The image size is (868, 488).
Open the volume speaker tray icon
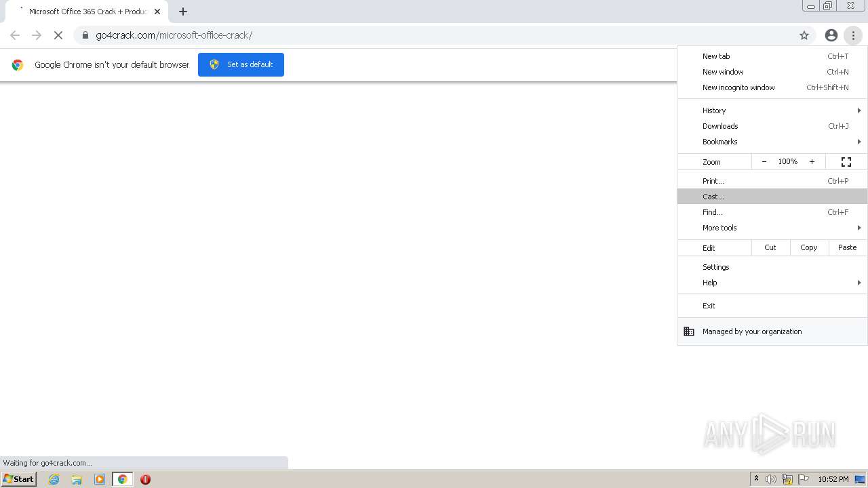[x=771, y=479]
